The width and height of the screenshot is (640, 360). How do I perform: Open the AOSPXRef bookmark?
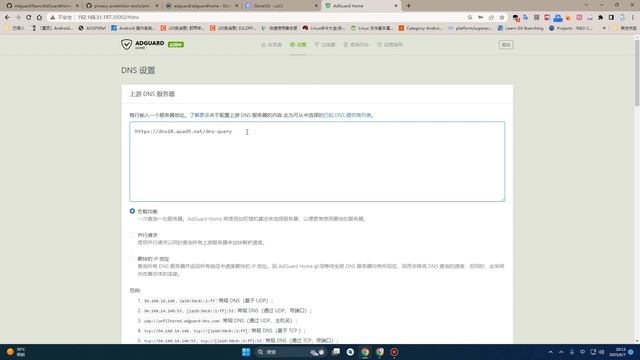[x=92, y=28]
